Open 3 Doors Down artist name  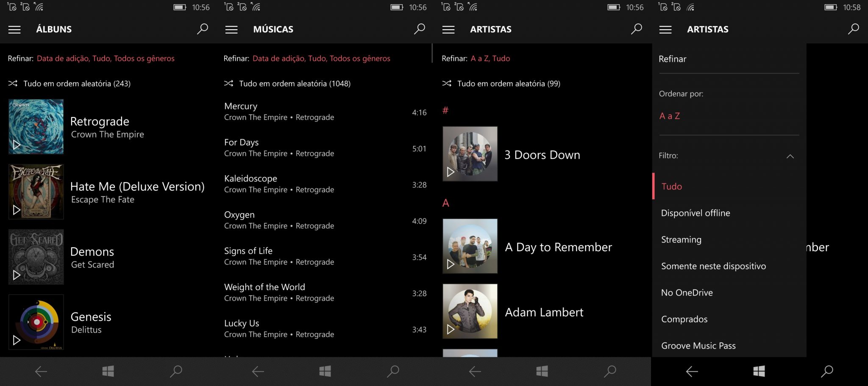(542, 155)
